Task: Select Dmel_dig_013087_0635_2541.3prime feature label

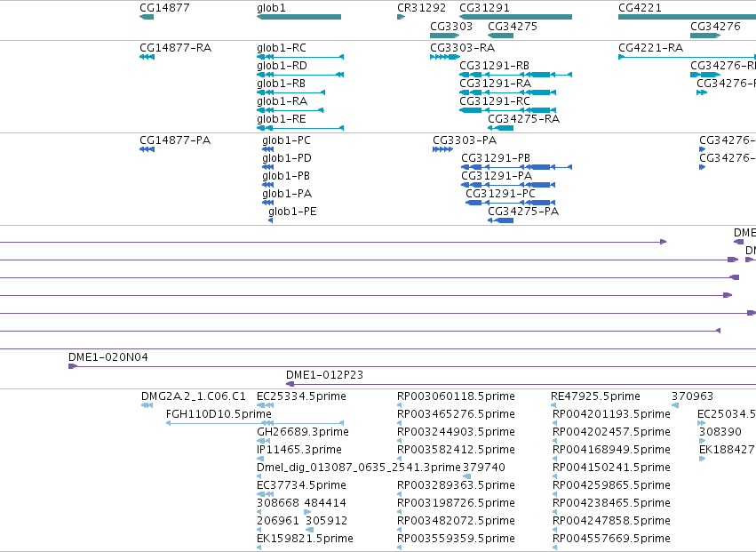Action: click(x=359, y=468)
